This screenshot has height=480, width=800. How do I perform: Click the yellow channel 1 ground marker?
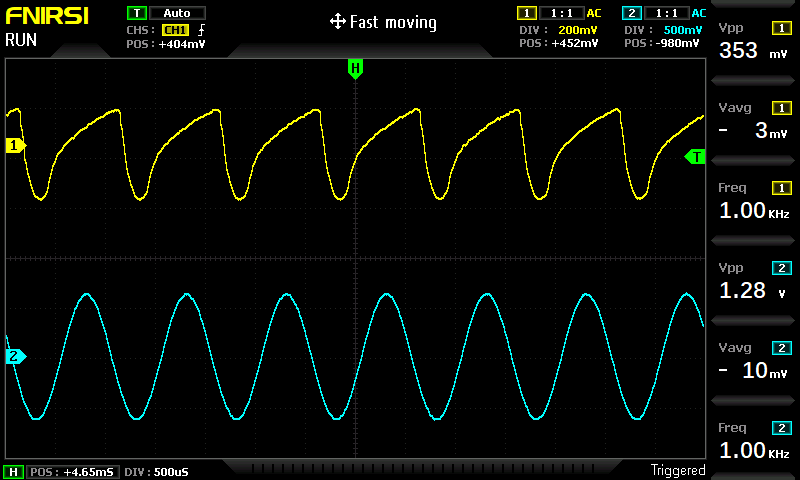coord(16,145)
